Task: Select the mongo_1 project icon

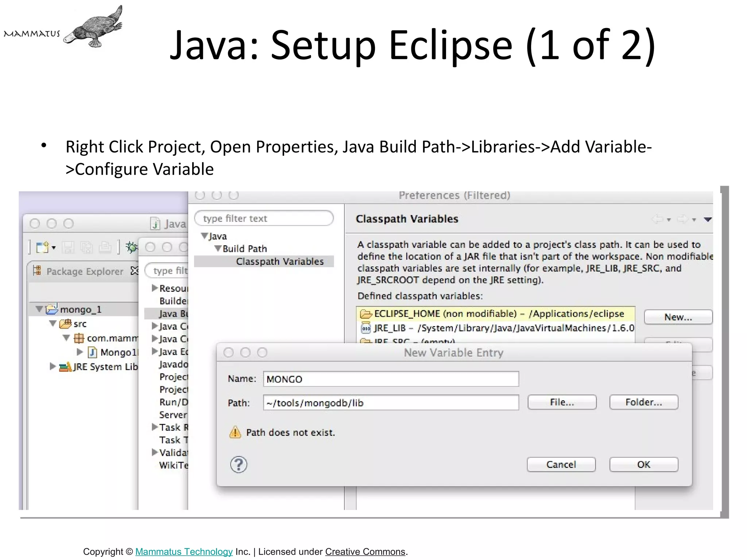Action: pos(52,309)
